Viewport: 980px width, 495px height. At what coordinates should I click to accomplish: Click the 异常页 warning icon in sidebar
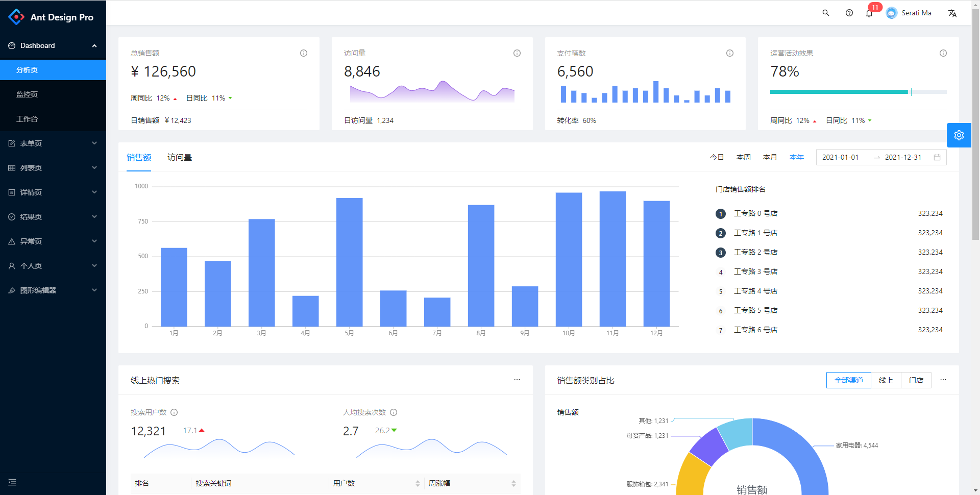pos(12,241)
